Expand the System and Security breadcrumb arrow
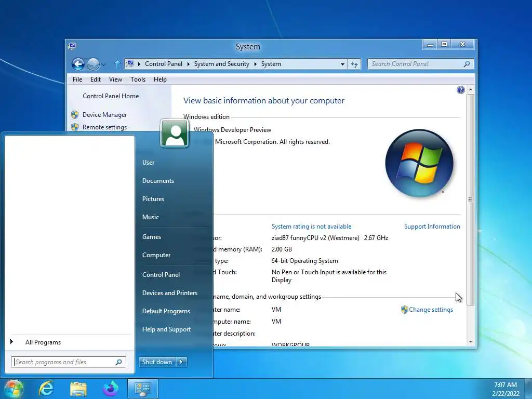This screenshot has width=532, height=399. point(256,64)
